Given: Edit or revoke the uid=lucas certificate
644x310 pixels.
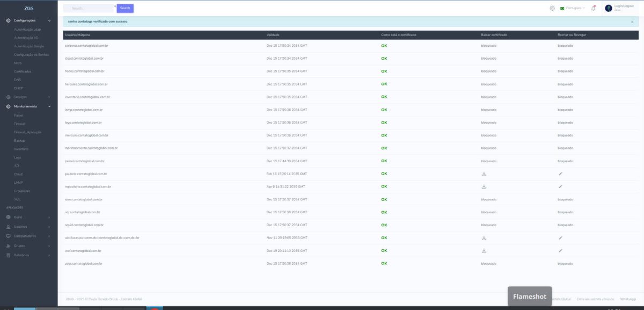Looking at the screenshot, I should [560, 237].
